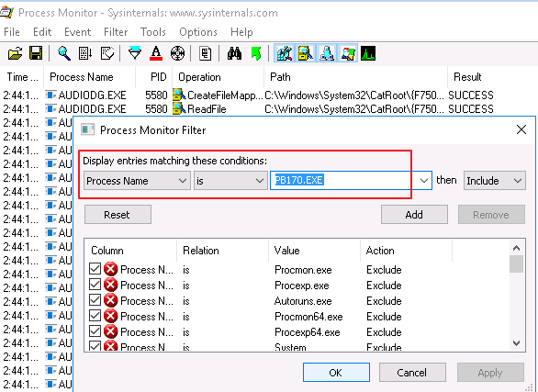Open the Filter menu
The width and height of the screenshot is (538, 392).
tap(116, 32)
